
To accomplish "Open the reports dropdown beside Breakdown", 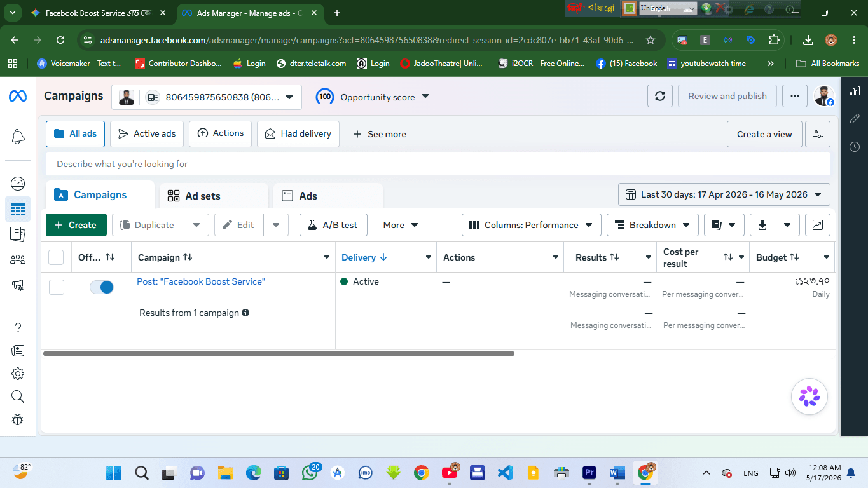I will click(x=724, y=225).
